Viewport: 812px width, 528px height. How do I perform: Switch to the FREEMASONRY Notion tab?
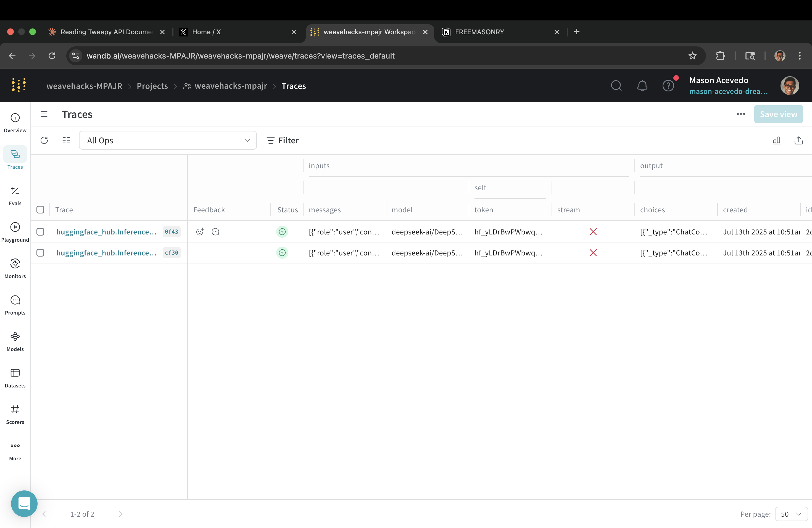tap(479, 32)
